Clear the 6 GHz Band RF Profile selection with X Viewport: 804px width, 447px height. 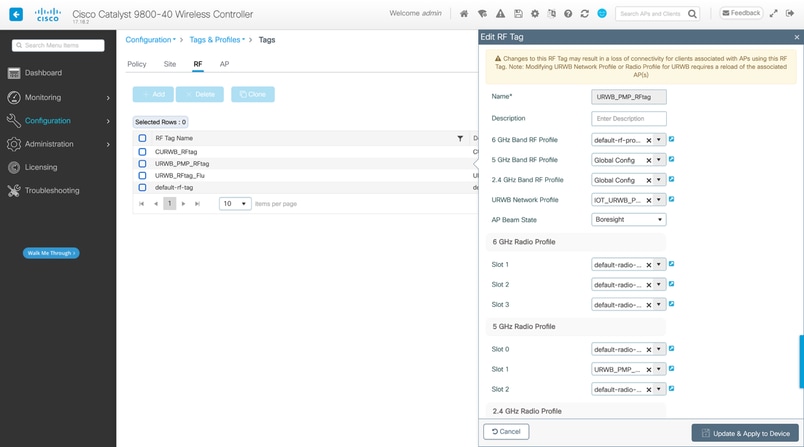(649, 140)
